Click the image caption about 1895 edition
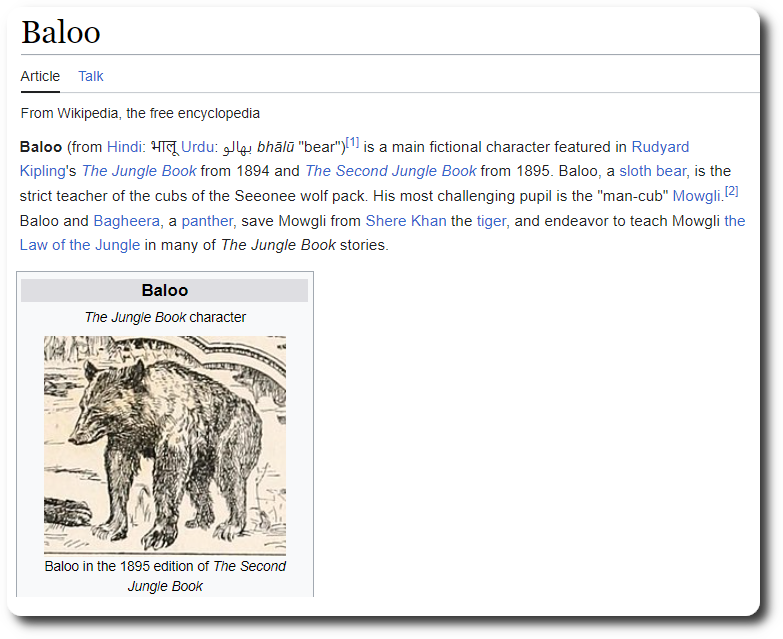 tap(165, 576)
